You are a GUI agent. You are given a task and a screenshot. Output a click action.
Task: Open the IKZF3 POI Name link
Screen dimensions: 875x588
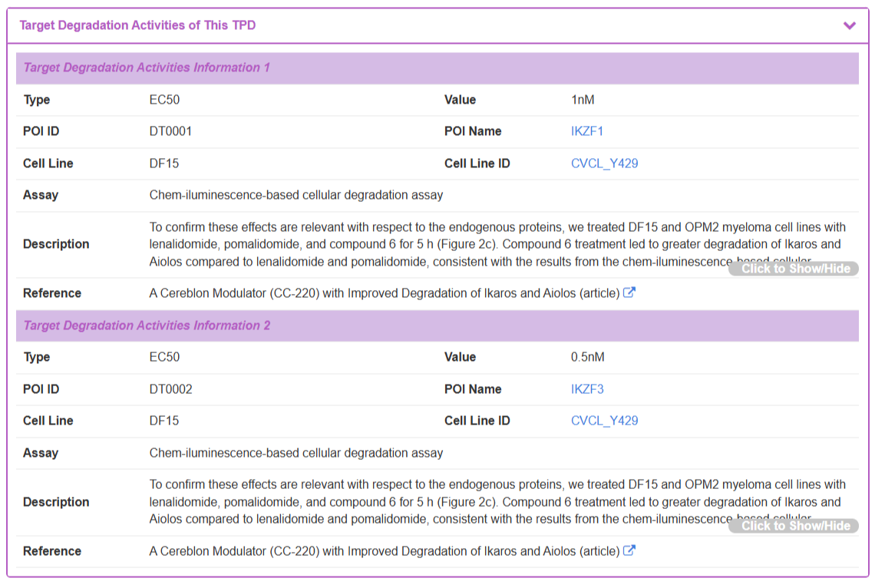586,389
